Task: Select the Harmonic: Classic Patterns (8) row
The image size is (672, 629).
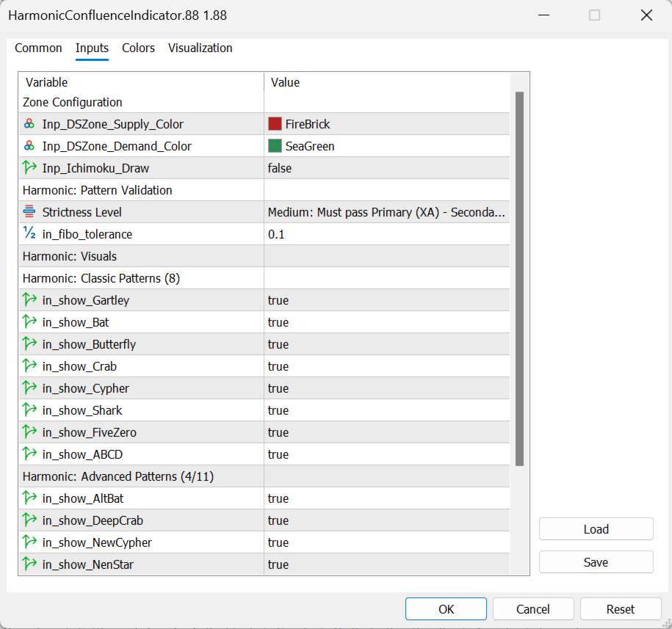Action: coord(264,278)
